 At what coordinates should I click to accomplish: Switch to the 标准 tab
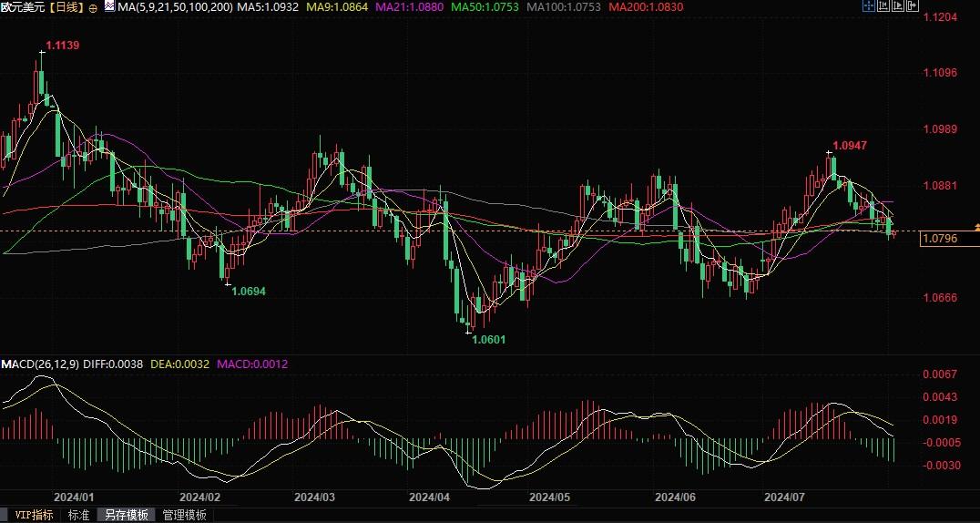(x=78, y=515)
